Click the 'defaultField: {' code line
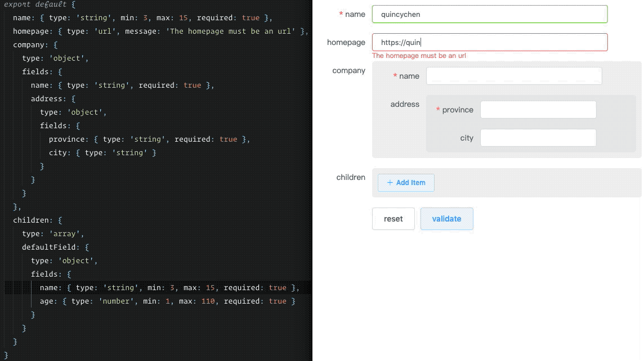The height and width of the screenshot is (361, 644). pyautogui.click(x=55, y=247)
